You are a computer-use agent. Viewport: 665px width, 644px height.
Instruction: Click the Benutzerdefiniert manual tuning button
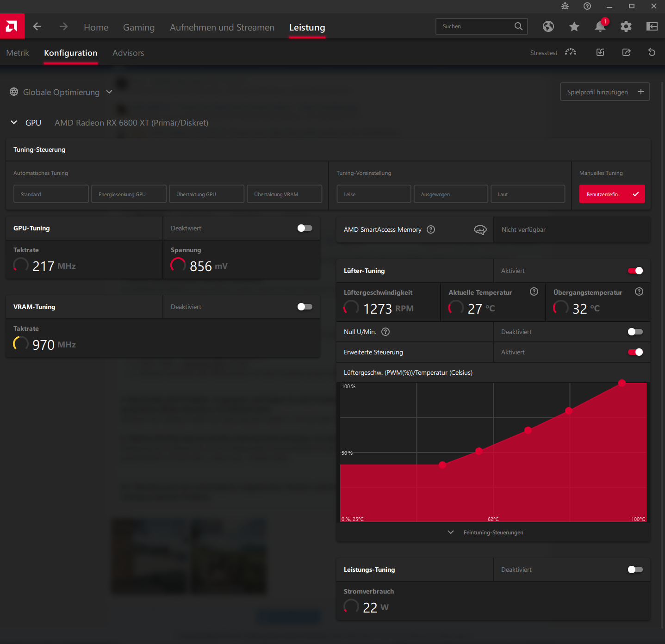click(x=612, y=194)
